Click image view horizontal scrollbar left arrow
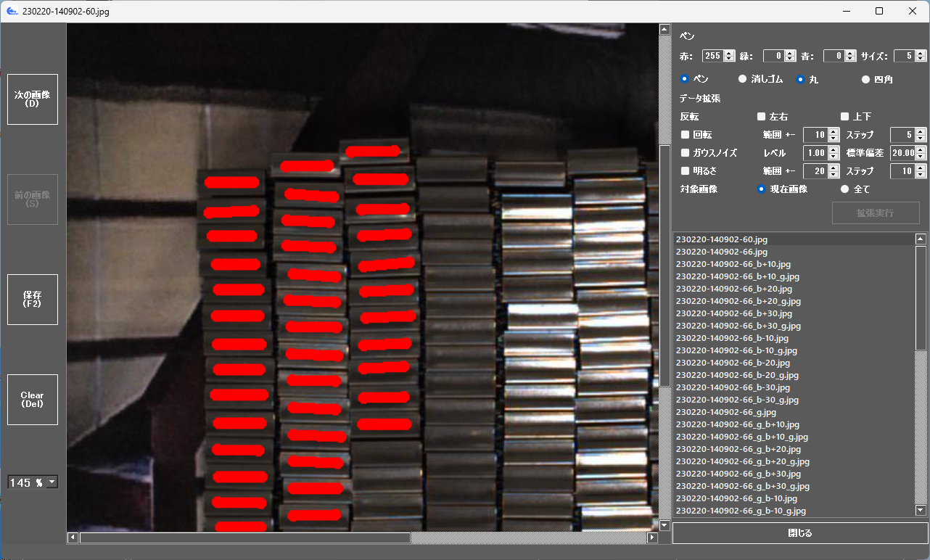 pyautogui.click(x=73, y=538)
